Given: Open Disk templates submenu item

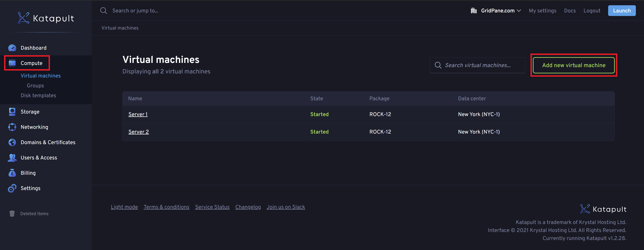Looking at the screenshot, I should (38, 96).
